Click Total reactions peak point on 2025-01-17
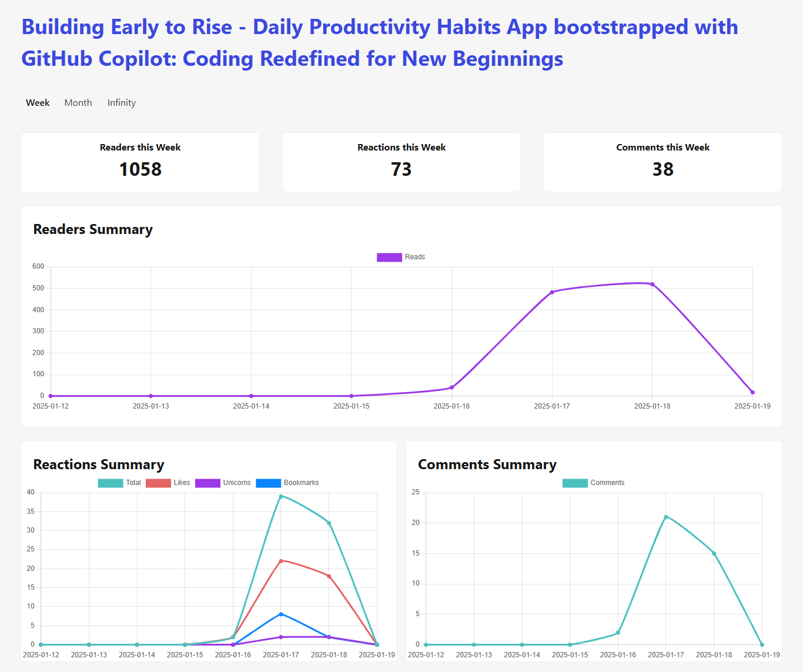The width and height of the screenshot is (803, 672). pyautogui.click(x=281, y=496)
